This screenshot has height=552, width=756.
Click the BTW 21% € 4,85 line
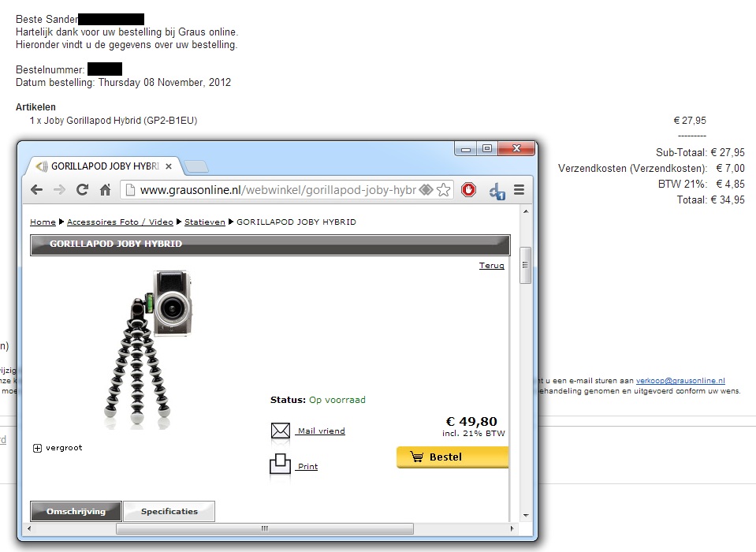[702, 184]
